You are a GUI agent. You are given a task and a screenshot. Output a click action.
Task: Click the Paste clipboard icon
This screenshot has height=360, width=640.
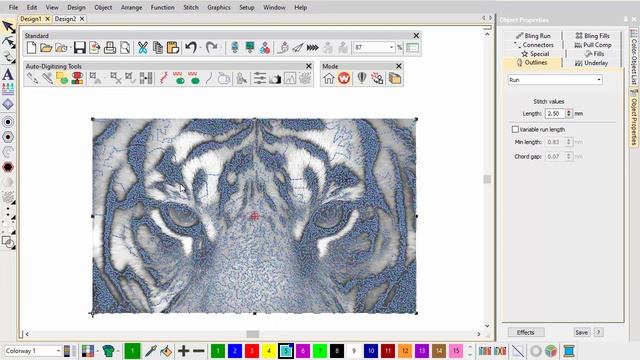pos(173,48)
